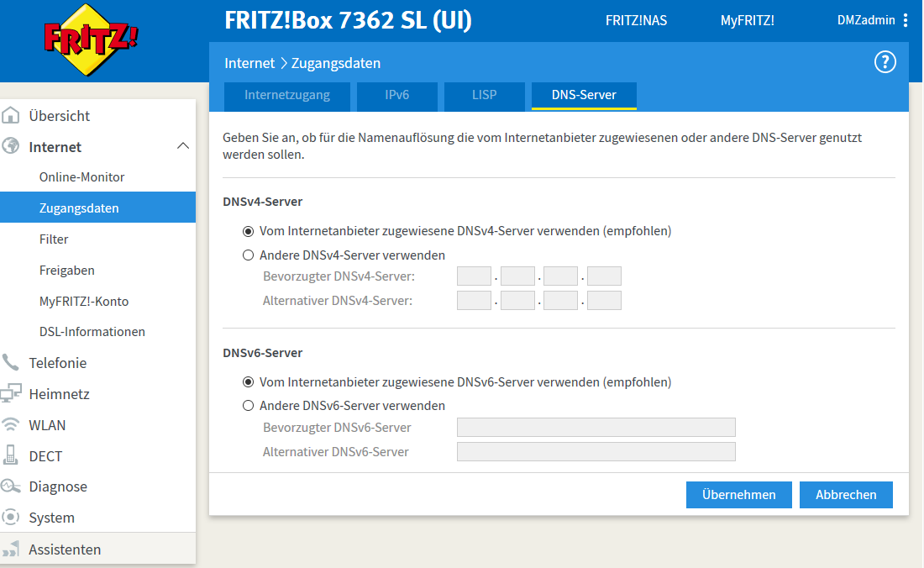The height and width of the screenshot is (568, 924).
Task: Click the 'DNSv6-Server' section heading
Action: (x=262, y=353)
